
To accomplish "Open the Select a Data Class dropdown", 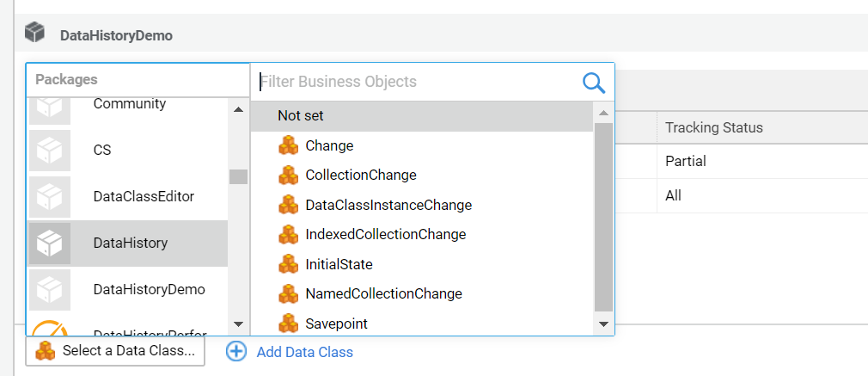I will [115, 351].
